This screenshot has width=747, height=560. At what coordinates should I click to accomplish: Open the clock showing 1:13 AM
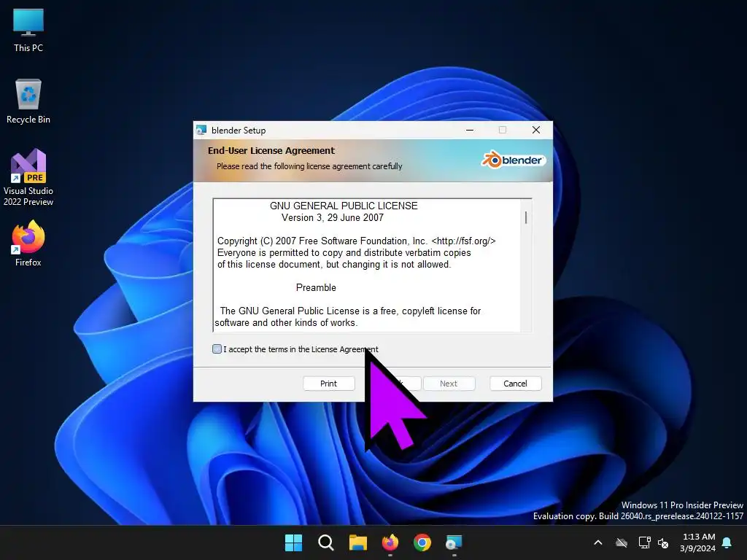(x=698, y=542)
